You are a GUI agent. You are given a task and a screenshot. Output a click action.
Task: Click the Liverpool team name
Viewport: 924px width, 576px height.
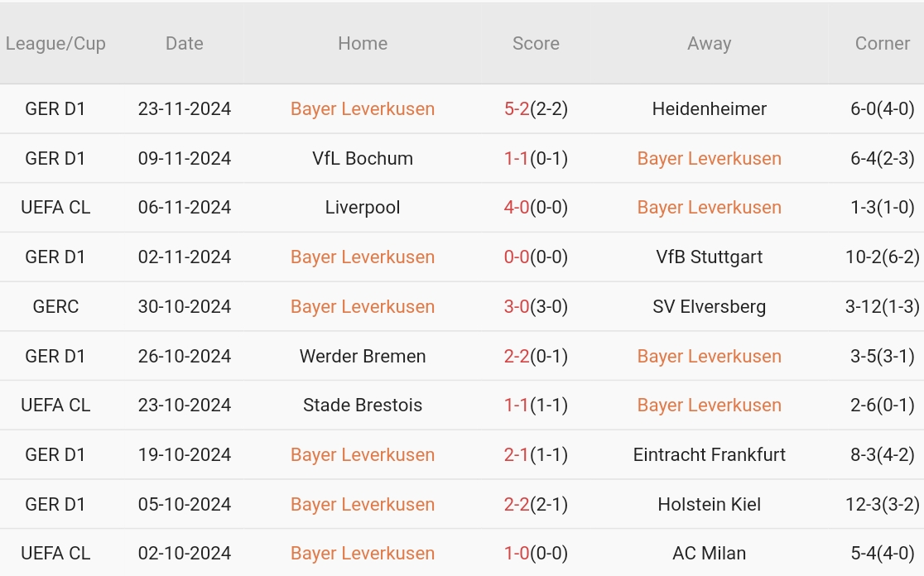(363, 208)
